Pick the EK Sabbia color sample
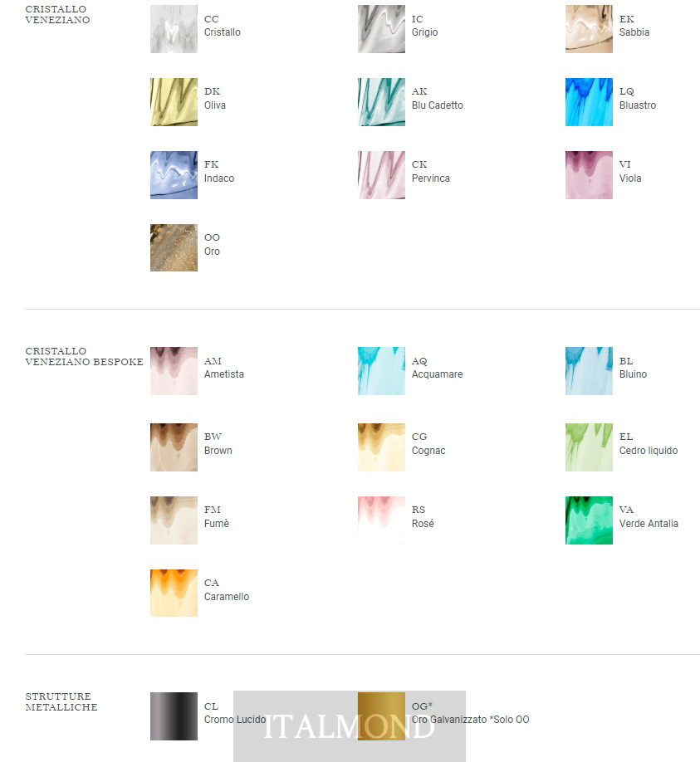Viewport: 700px width, 762px height. click(x=589, y=29)
